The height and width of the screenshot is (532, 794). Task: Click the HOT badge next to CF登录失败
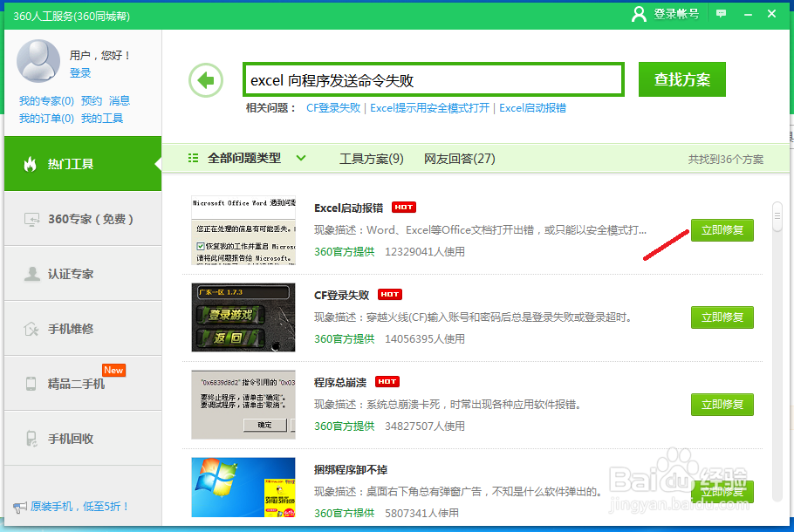click(x=389, y=294)
